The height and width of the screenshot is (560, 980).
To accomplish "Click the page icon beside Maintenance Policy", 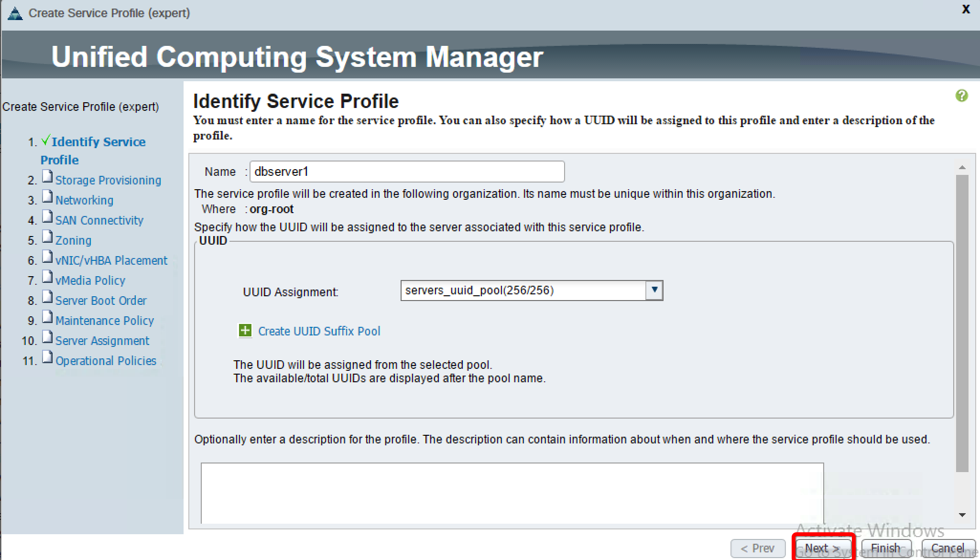I will click(47, 317).
